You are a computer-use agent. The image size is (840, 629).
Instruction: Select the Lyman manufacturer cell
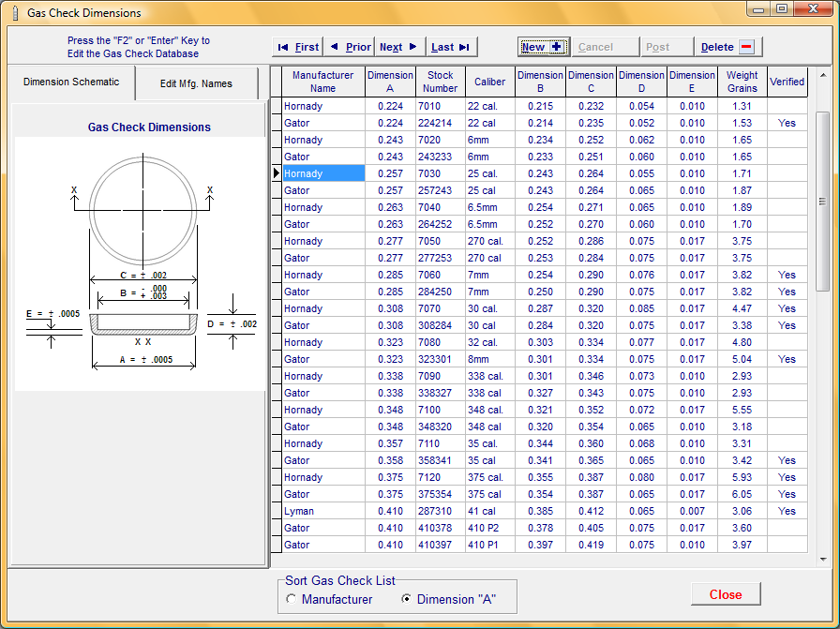(323, 511)
